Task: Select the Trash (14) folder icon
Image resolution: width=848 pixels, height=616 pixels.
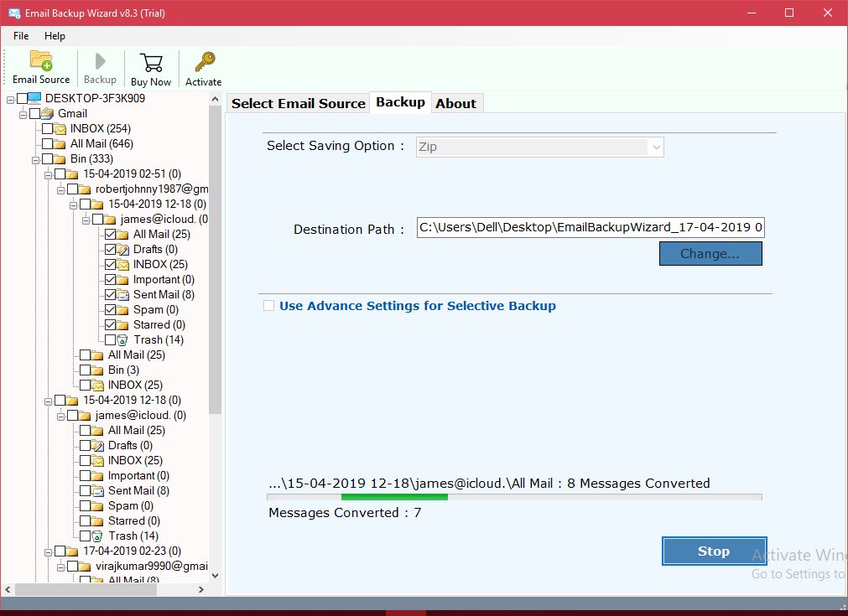Action: tap(122, 339)
